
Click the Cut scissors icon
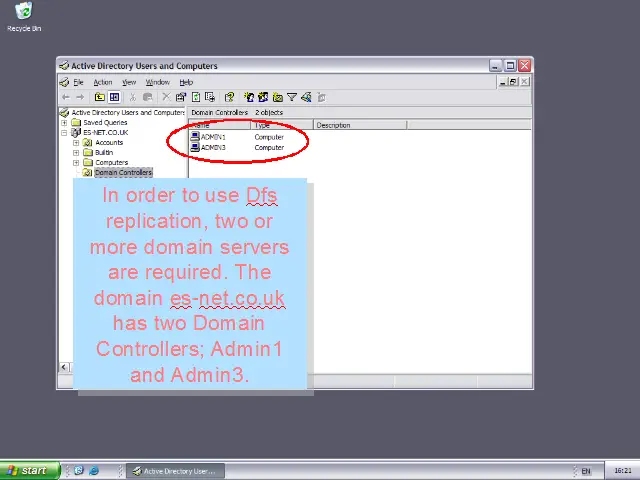tap(133, 97)
